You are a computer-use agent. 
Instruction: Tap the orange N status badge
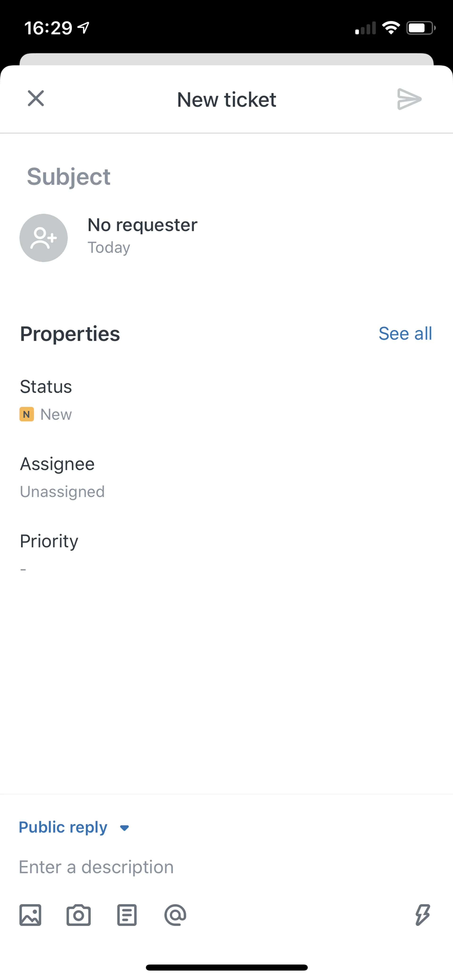coord(27,414)
